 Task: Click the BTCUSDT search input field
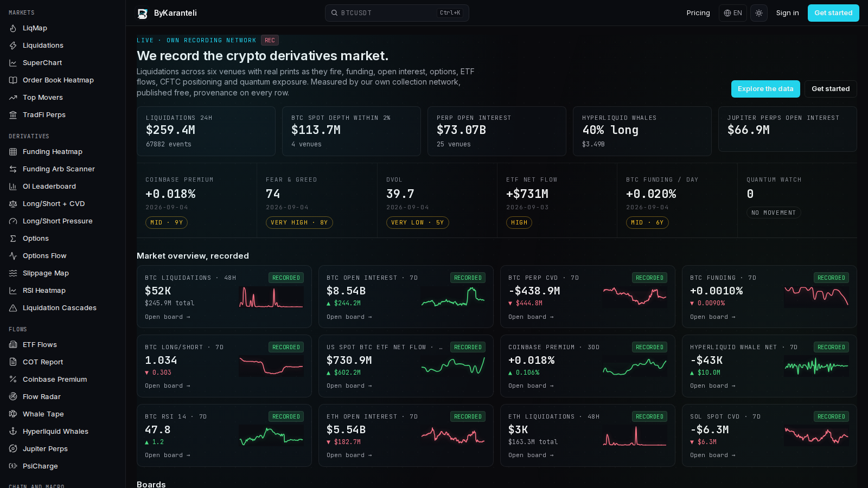coord(397,13)
